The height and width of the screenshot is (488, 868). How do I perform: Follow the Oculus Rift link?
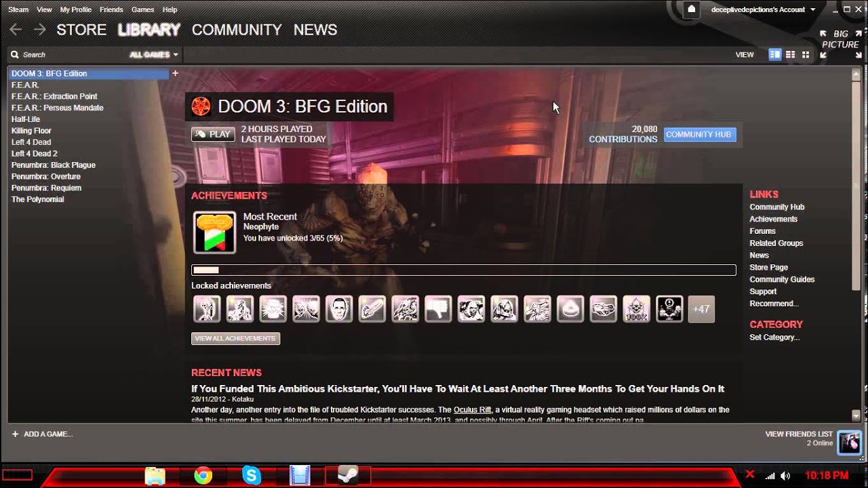(473, 410)
